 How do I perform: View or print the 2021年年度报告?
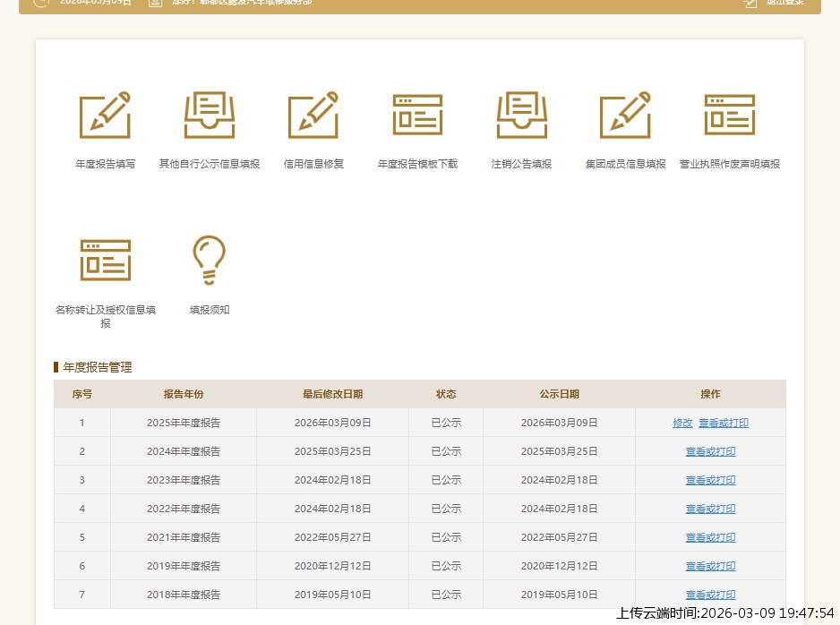710,538
